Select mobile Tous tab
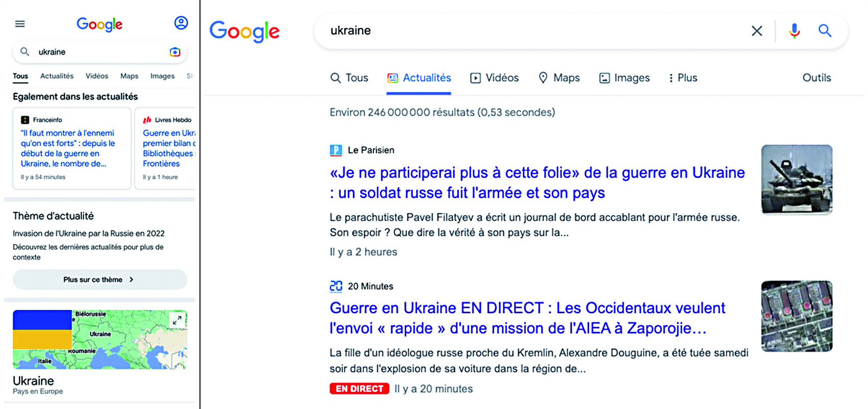The image size is (868, 409). [x=20, y=76]
